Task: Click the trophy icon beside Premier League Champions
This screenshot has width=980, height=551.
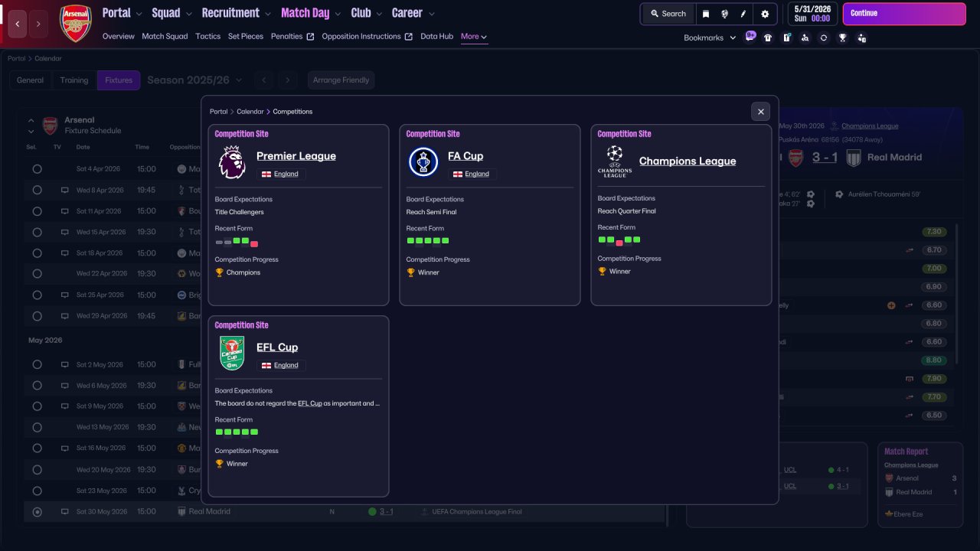Action: pyautogui.click(x=219, y=272)
